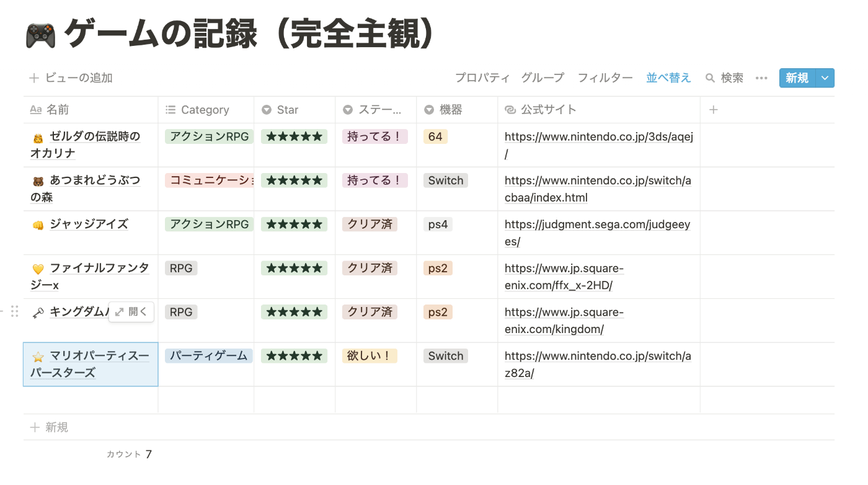868x485 pixels.
Task: Open the 機器 column header menu
Action: coord(457,110)
